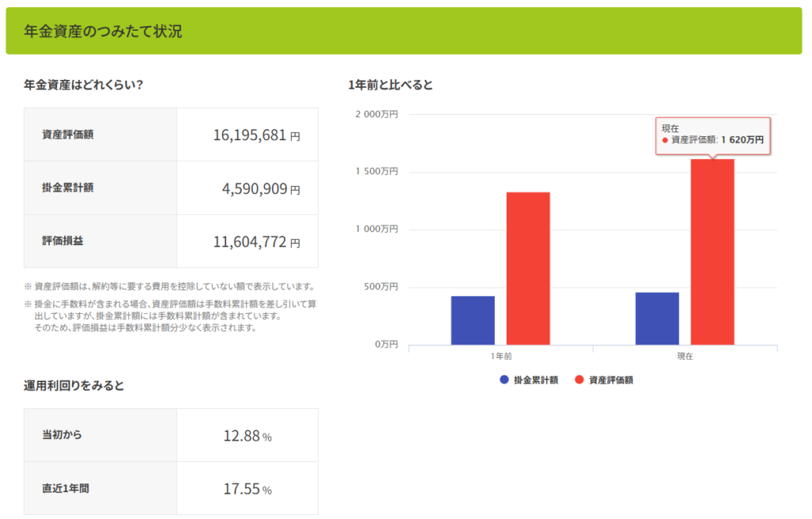
Task: Click the red bullet inside the chart tooltip
Action: (665, 140)
